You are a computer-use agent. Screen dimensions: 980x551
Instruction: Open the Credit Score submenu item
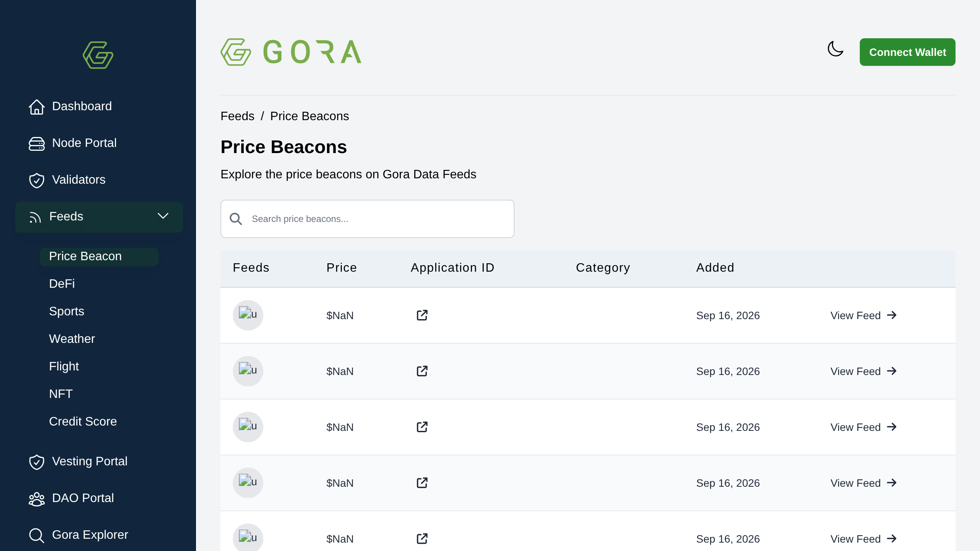[x=83, y=421]
